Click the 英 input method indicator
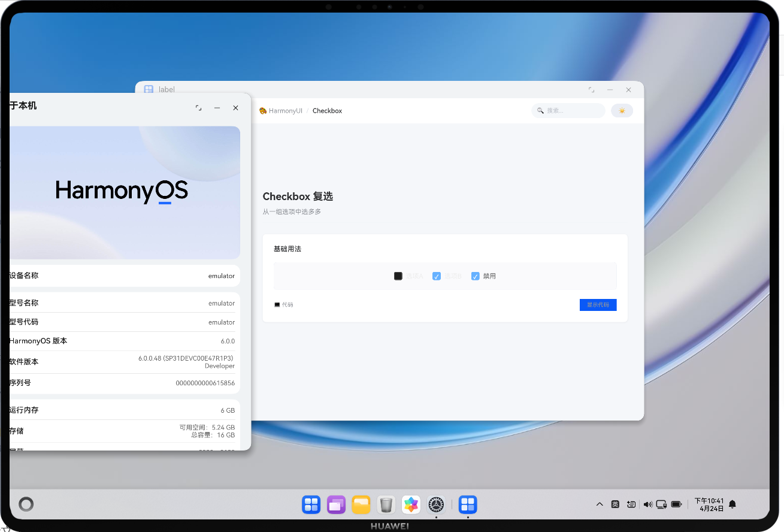This screenshot has height=532, width=784. click(615, 504)
